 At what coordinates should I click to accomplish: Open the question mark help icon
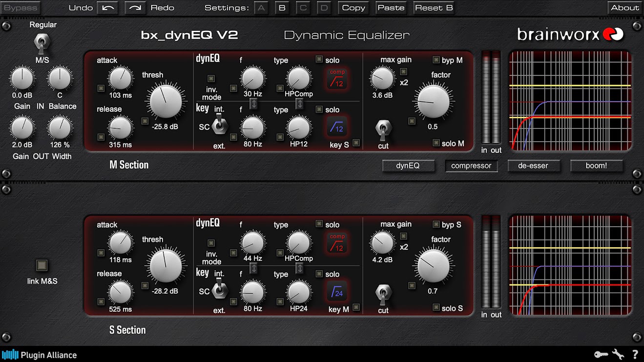point(635,354)
